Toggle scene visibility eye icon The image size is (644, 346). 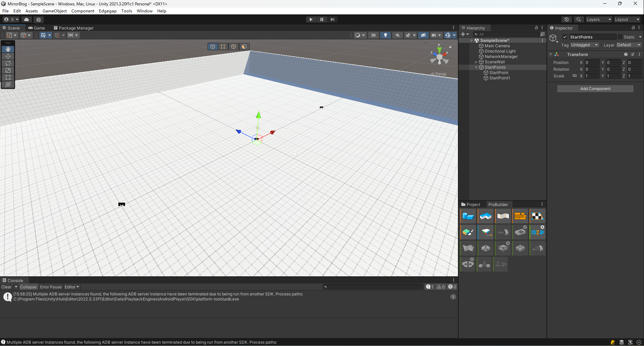423,35
